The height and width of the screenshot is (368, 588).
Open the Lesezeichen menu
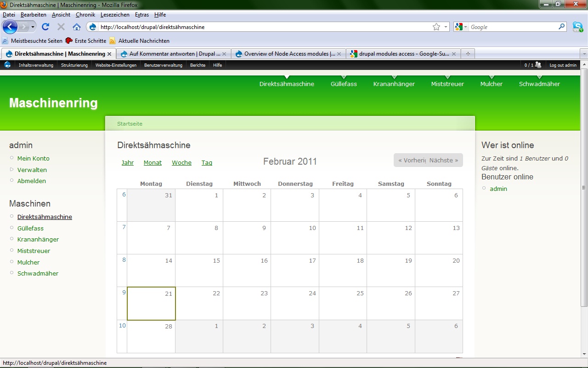coord(115,15)
